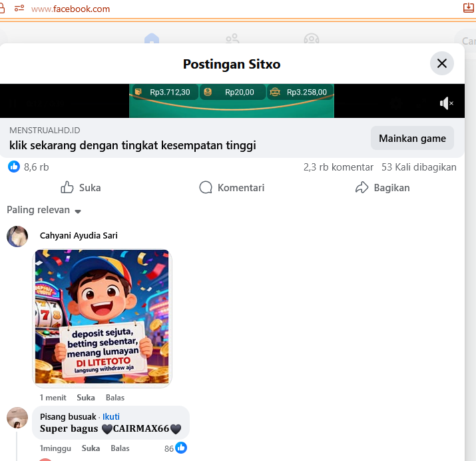Viewport: 476px width, 461px height.
Task: Click the www.facebook.com address field
Action: [71, 9]
